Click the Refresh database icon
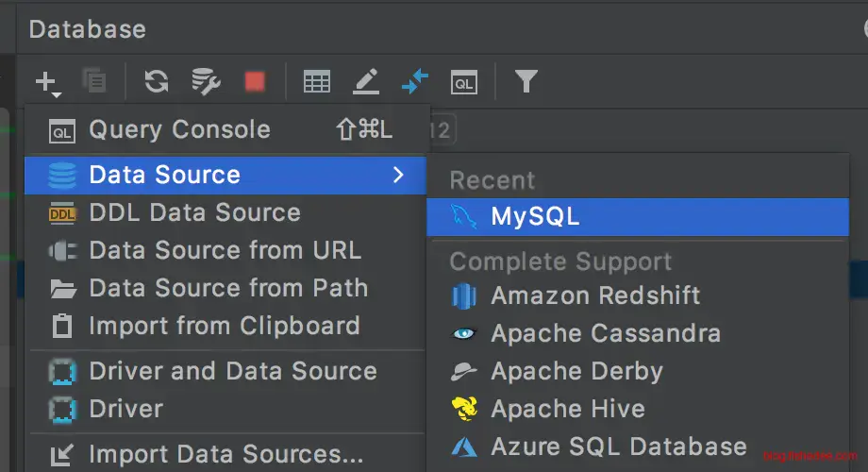 157,82
